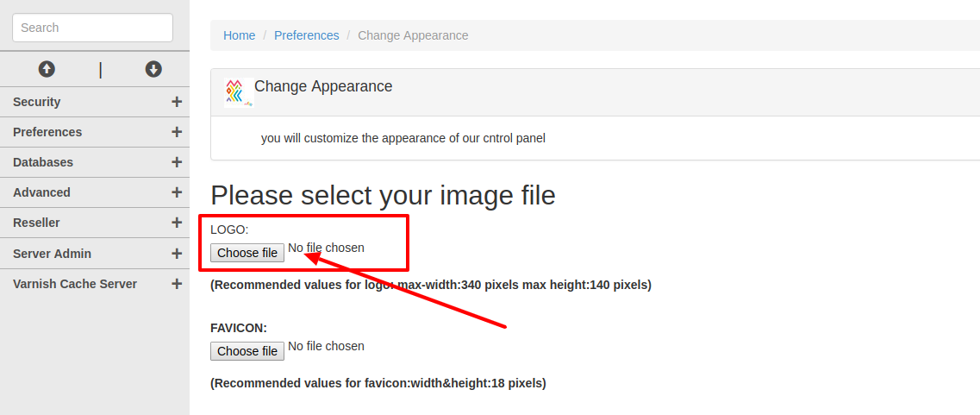Click the Home breadcrumb link
Screen dimensions: 980x415
[239, 35]
